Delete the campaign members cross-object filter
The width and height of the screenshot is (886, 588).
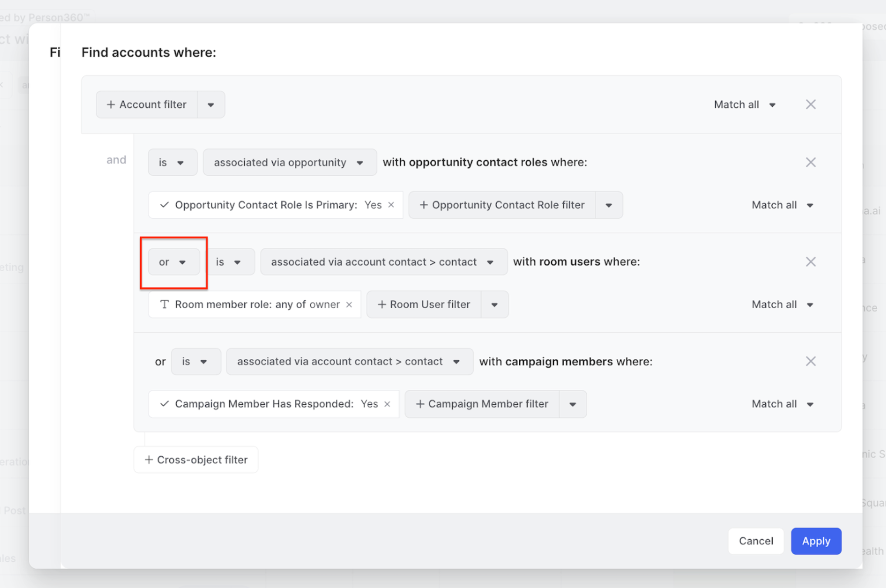click(810, 361)
